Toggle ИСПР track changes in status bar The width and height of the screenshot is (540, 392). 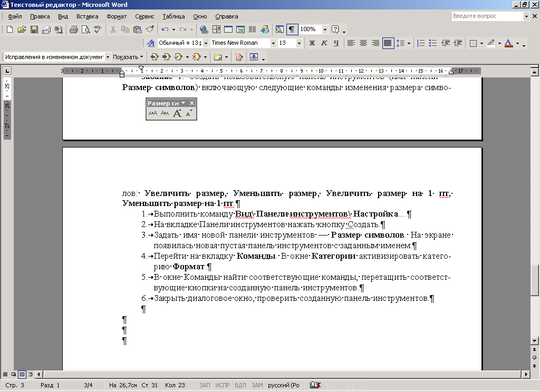222,385
